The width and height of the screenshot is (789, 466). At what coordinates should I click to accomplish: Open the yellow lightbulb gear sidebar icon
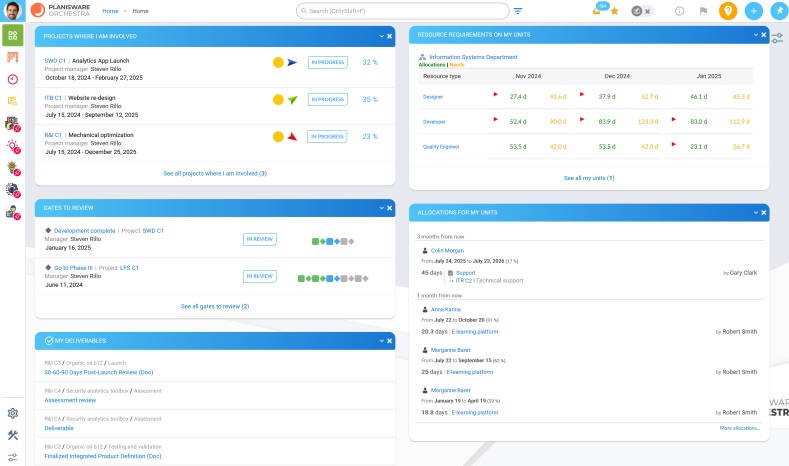[x=13, y=168]
